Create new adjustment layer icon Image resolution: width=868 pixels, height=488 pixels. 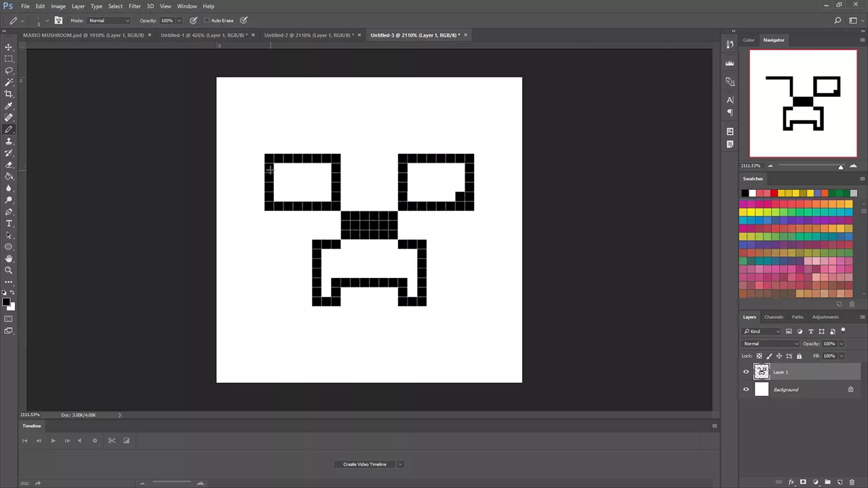[815, 482]
